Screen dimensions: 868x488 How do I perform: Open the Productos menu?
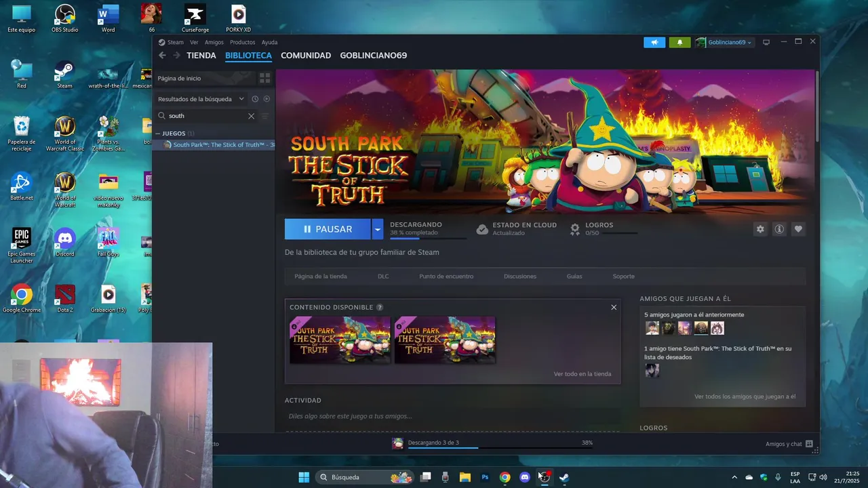(242, 42)
